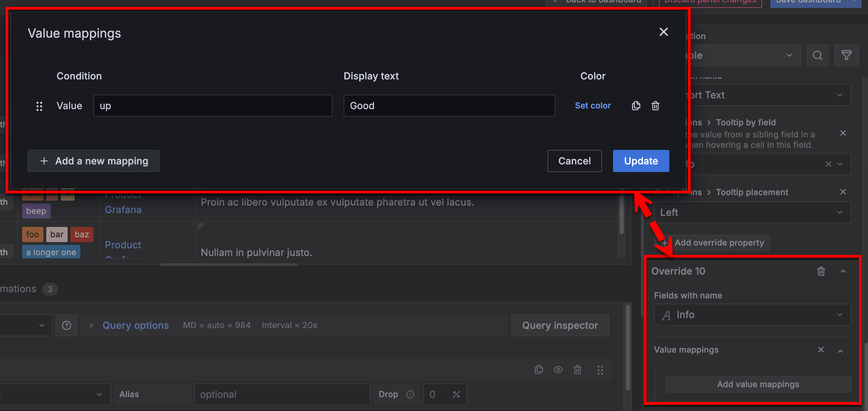The height and width of the screenshot is (411, 868).
Task: Dismiss the Value mappings override section
Action: coord(821,350)
